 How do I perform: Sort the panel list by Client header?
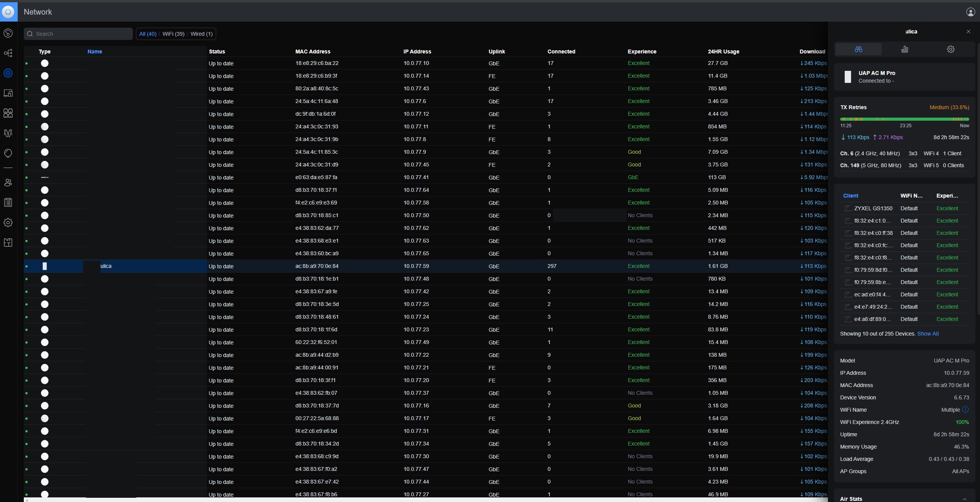pos(851,196)
